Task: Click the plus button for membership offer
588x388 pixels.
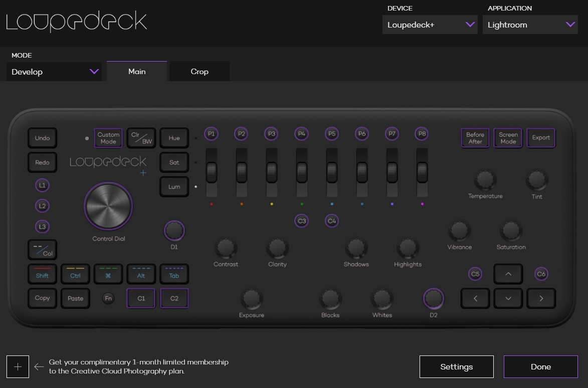Action: 18,366
